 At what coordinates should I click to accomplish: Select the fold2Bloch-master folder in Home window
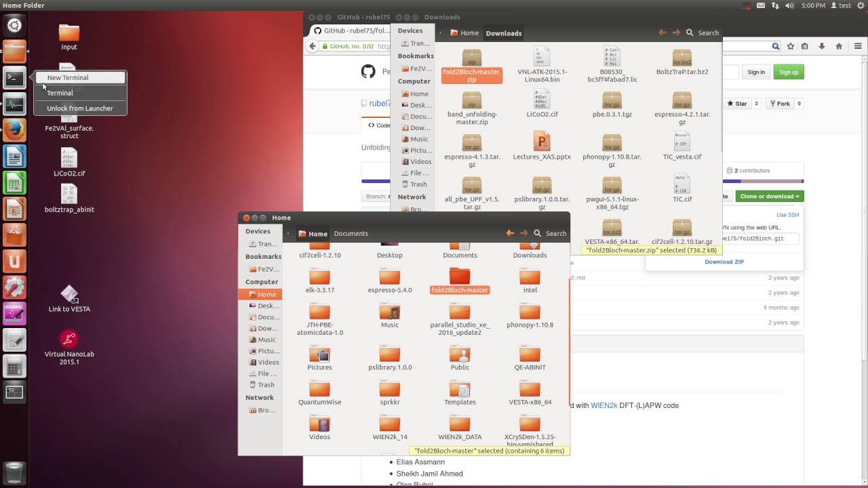(x=460, y=281)
